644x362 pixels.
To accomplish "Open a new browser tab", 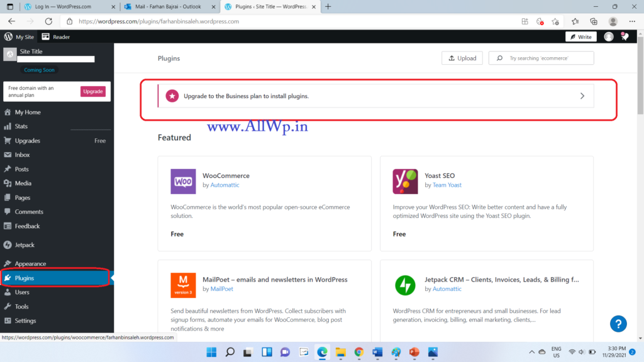I will click(328, 6).
